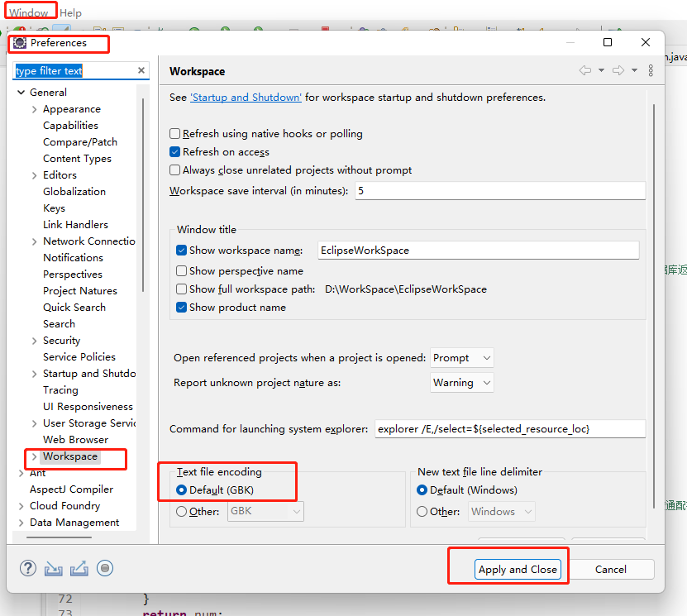
Task: Click the system explorer command field
Action: [510, 428]
